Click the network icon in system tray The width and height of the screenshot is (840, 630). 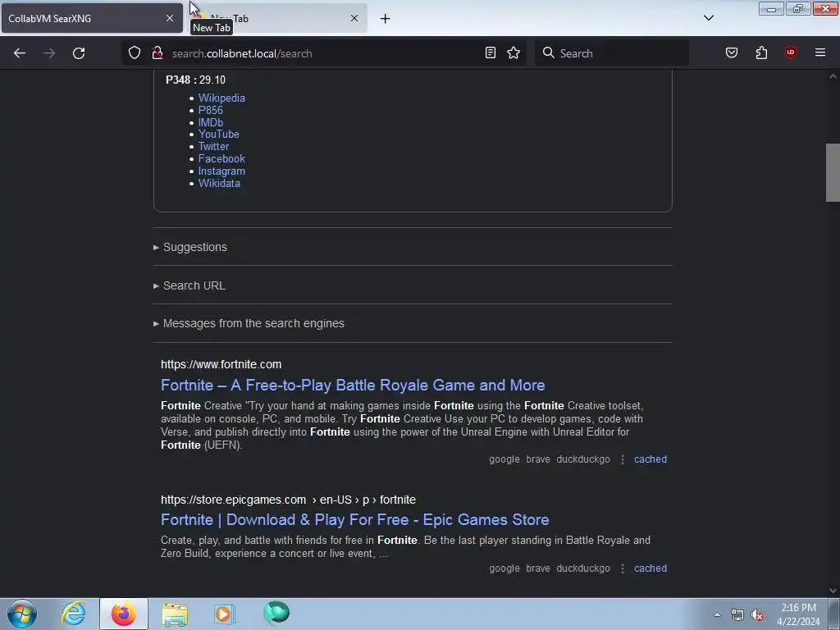[737, 615]
